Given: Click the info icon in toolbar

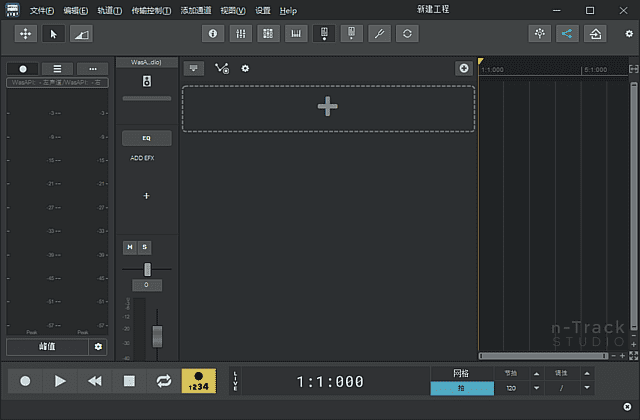Looking at the screenshot, I should (x=213, y=33).
